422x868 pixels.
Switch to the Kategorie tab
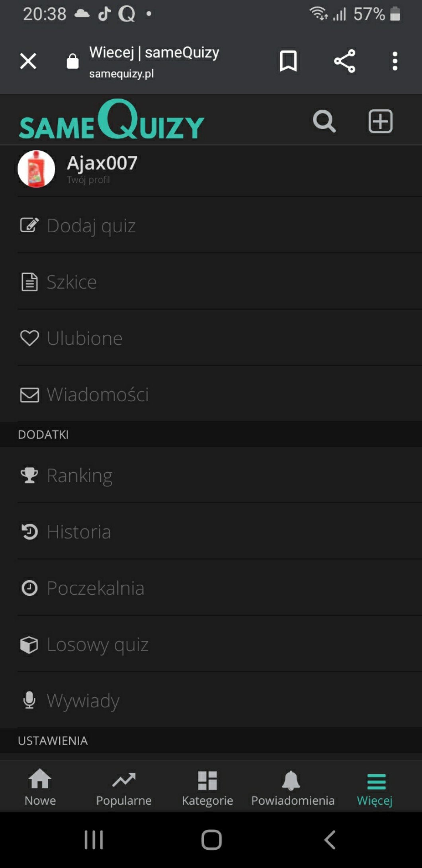click(207, 787)
